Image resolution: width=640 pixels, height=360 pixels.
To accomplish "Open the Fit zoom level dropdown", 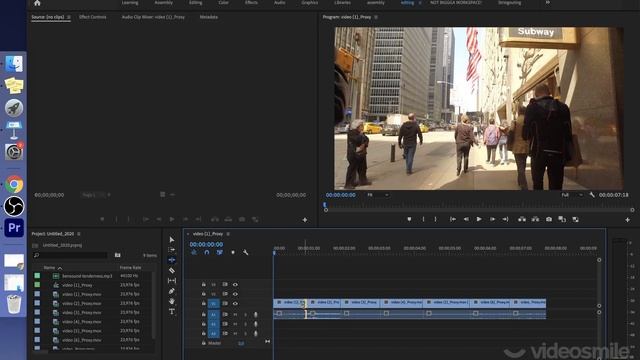I will (378, 195).
